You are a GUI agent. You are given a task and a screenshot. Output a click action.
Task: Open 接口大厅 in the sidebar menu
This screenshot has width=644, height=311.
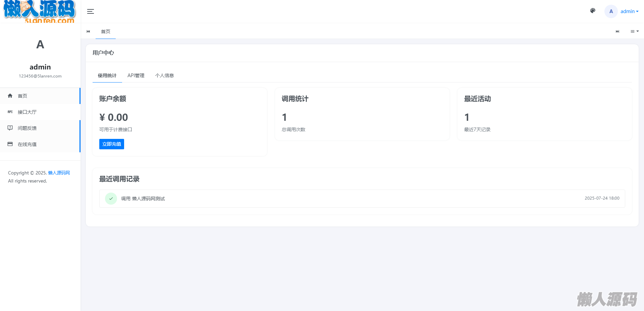coord(27,112)
